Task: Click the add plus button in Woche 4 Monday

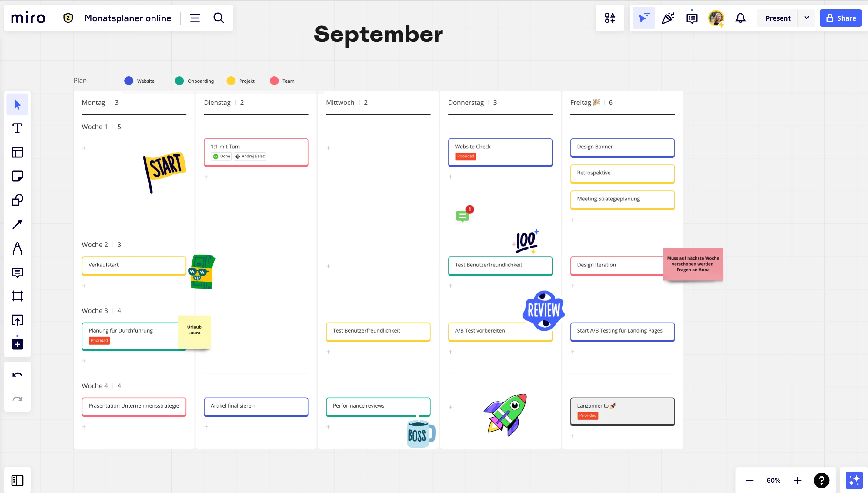Action: click(84, 427)
